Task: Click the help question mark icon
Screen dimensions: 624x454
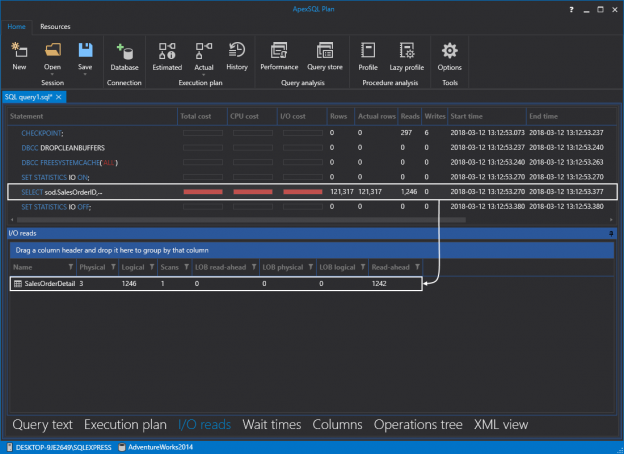Action: pos(571,10)
